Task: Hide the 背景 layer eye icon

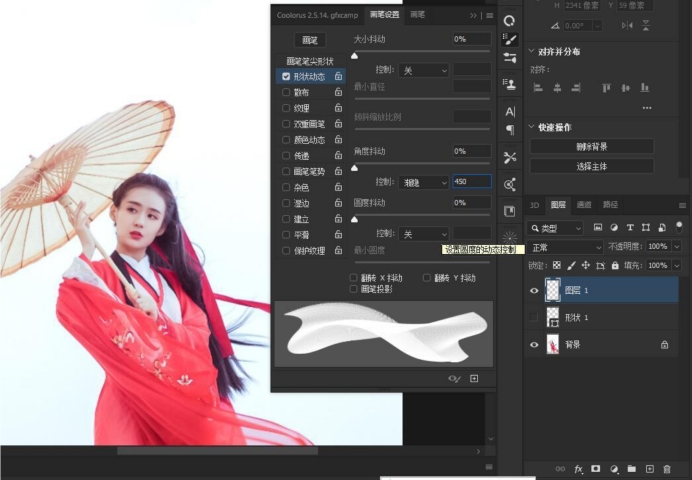Action: (x=534, y=345)
